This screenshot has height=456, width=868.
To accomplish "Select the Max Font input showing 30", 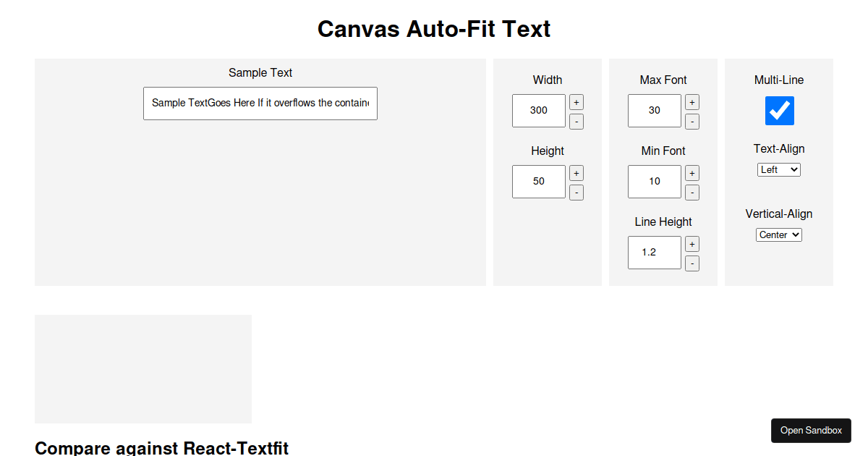I will pos(654,110).
